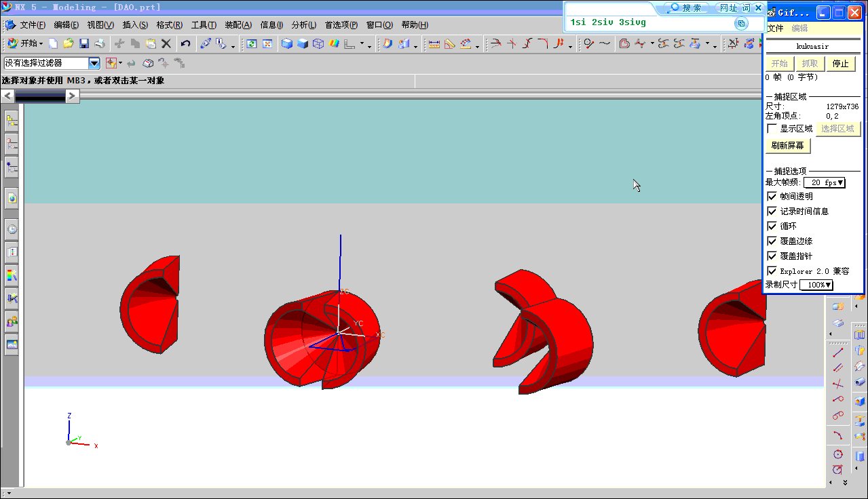868x499 pixels.
Task: Click the 开始 button in Gif recorder
Action: click(779, 64)
